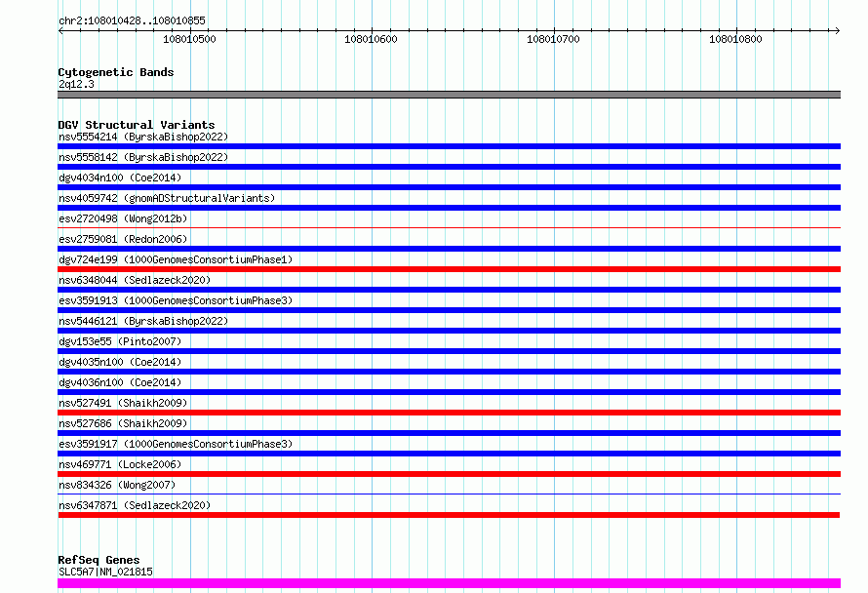Viewport: 868px width, 593px height.
Task: Click the 108010800 ruler position label
Action: click(735, 39)
